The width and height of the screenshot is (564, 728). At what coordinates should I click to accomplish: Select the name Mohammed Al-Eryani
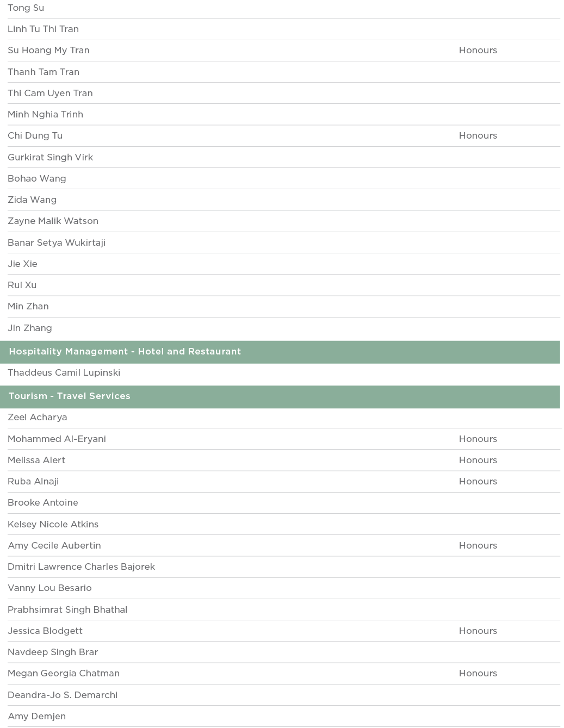pos(57,439)
